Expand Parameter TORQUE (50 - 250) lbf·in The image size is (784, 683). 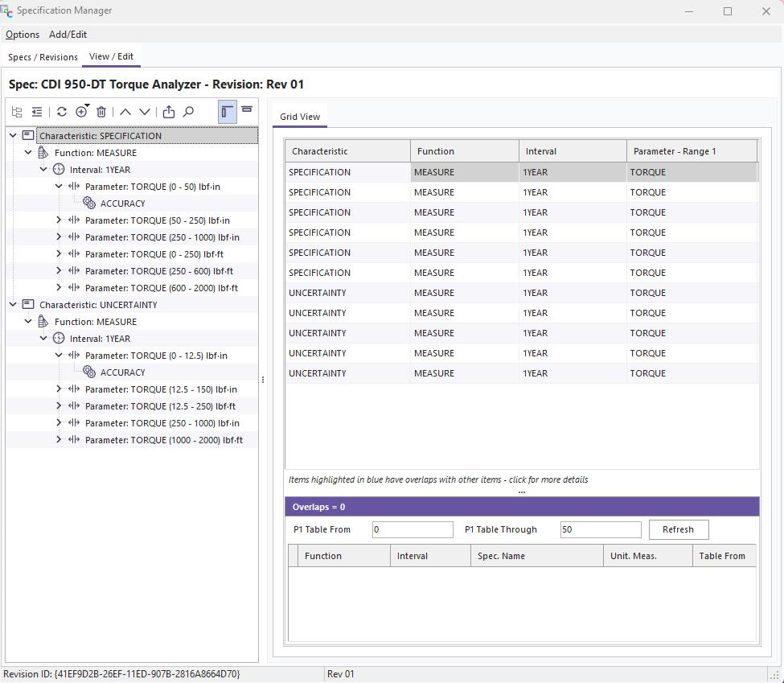59,220
